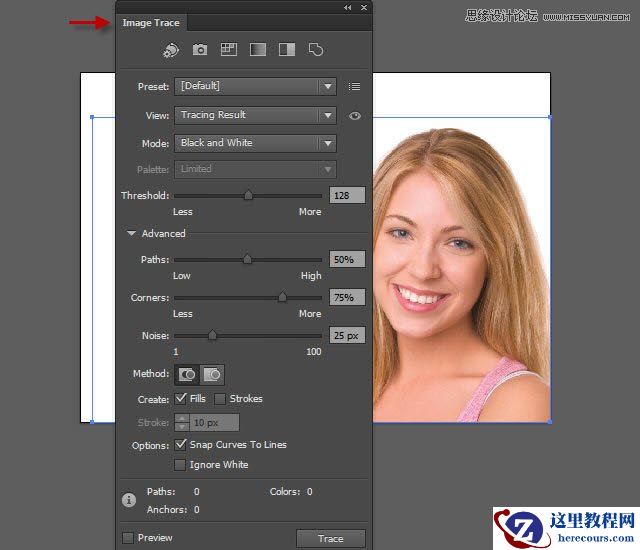Select the High Color camera preset icon
The height and width of the screenshot is (550, 640).
pos(200,49)
